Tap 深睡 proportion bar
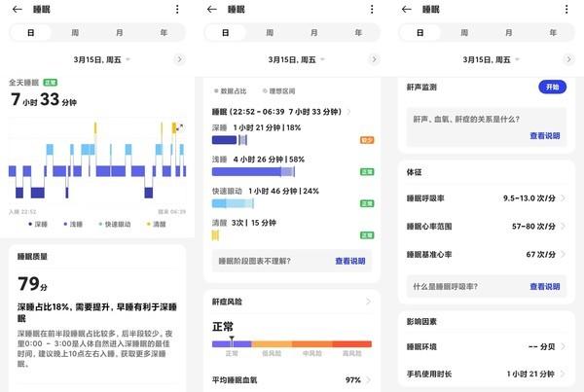The width and height of the screenshot is (584, 392). point(230,140)
